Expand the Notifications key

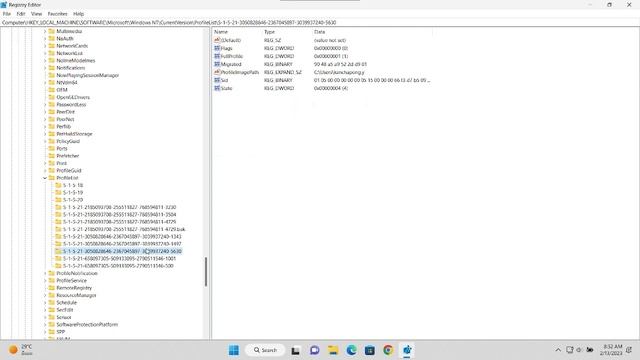click(x=45, y=68)
